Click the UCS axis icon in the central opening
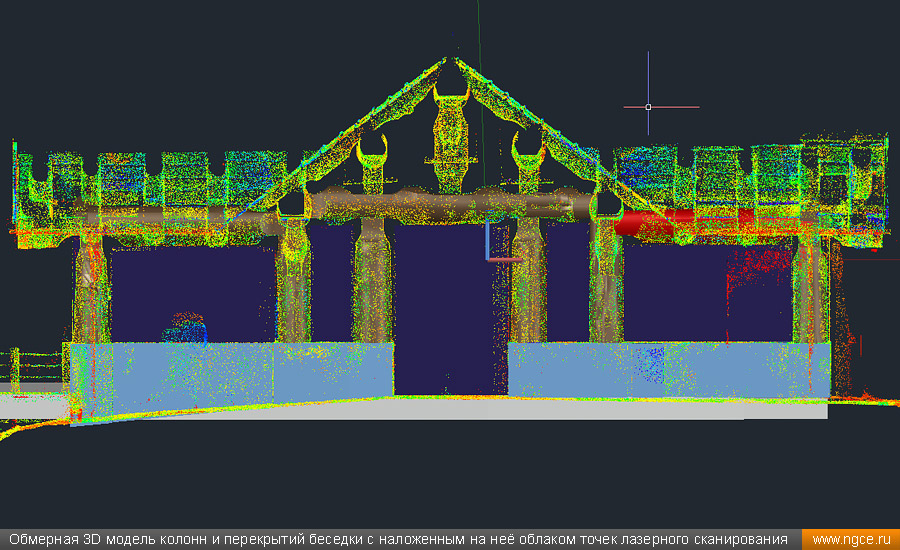The height and width of the screenshot is (550, 900). pyautogui.click(x=503, y=241)
